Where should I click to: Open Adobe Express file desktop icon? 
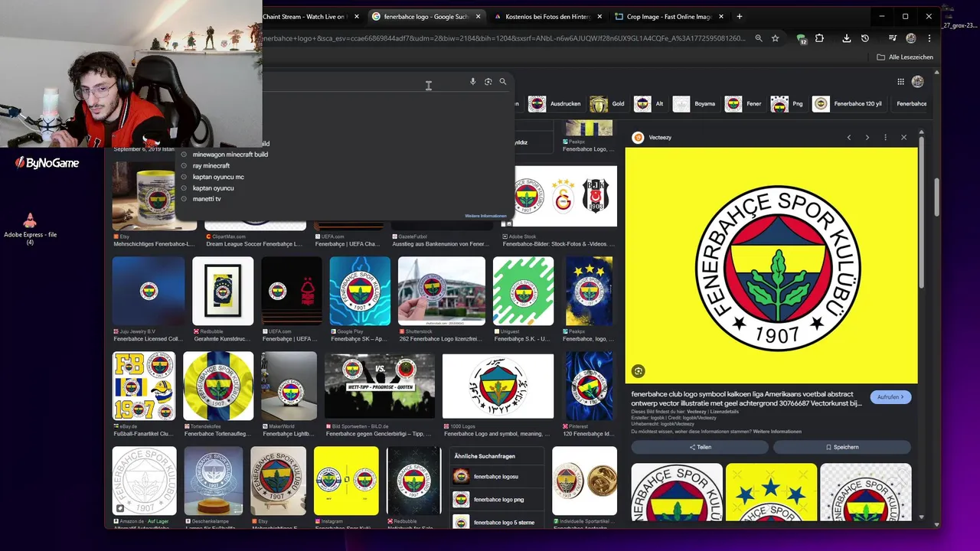(x=30, y=229)
